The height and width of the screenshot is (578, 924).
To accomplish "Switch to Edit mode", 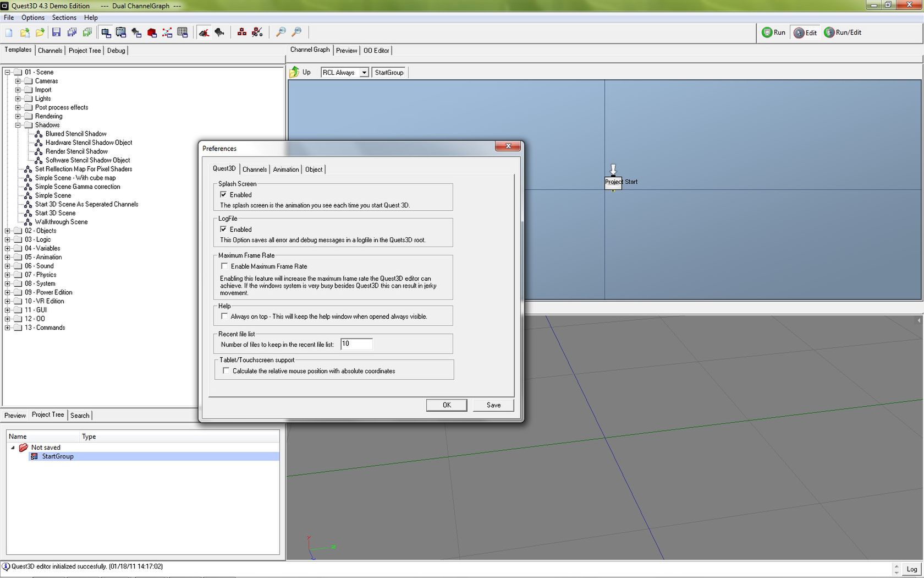I will (806, 32).
